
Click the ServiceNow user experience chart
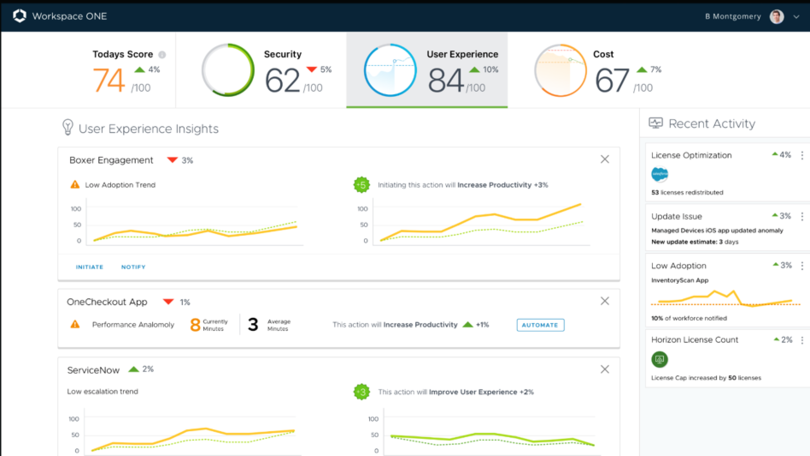(x=483, y=433)
